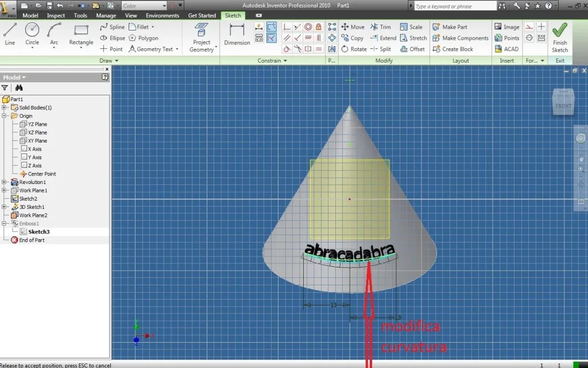
Task: Click Finish Sketch checkmark
Action: point(559,37)
